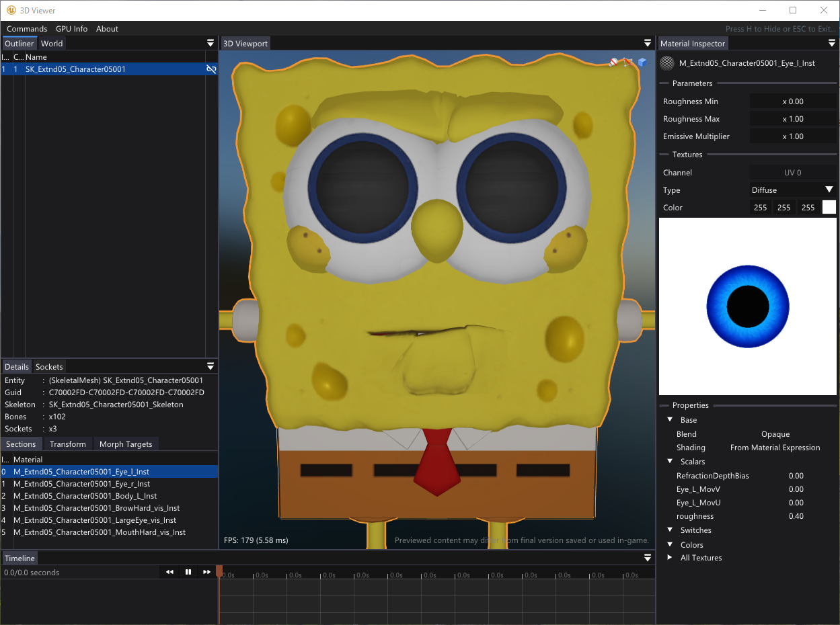
Task: Switch to the Sockets tab
Action: [49, 367]
